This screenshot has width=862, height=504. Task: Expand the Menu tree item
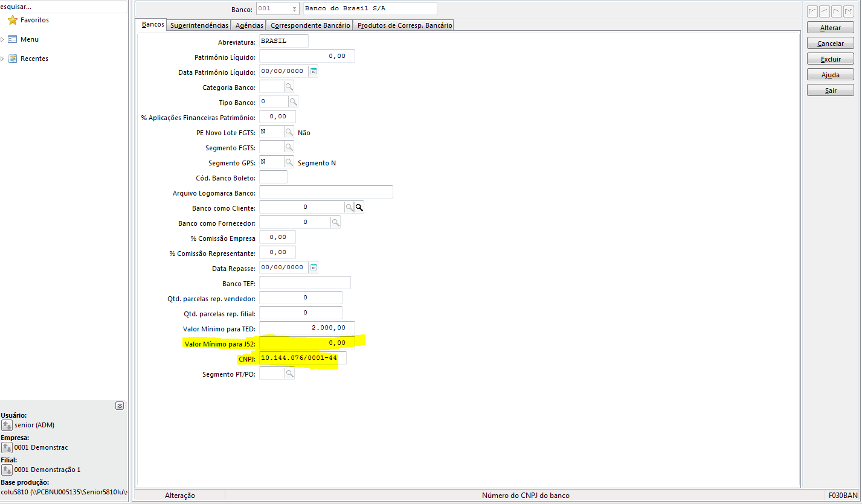[x=3, y=40]
